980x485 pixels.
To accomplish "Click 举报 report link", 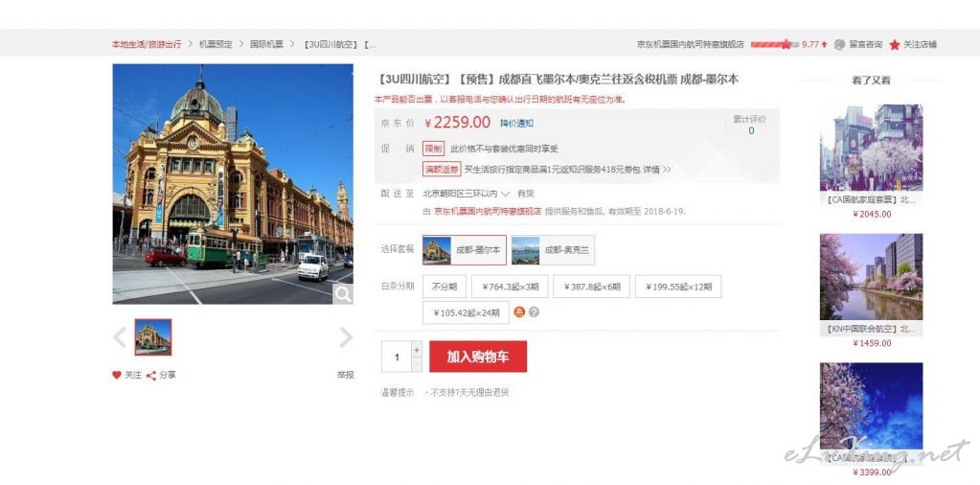I will coord(346,375).
